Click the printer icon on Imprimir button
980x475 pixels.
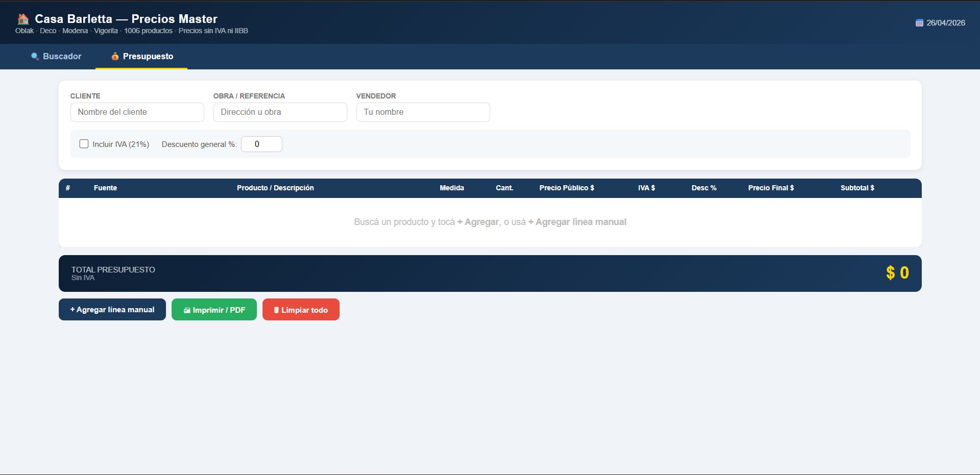[x=187, y=310]
